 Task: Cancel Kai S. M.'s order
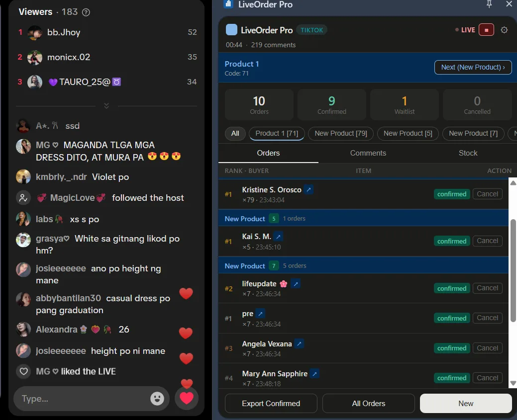[487, 241]
